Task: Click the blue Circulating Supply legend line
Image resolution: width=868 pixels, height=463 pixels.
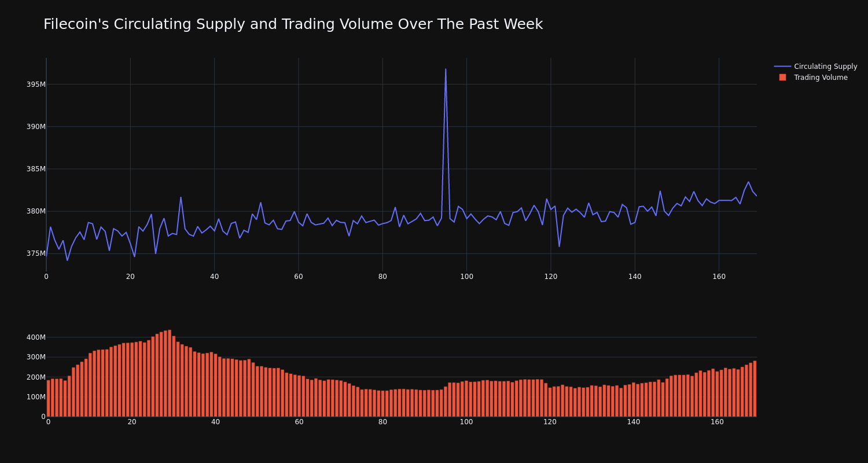Action: (782, 67)
